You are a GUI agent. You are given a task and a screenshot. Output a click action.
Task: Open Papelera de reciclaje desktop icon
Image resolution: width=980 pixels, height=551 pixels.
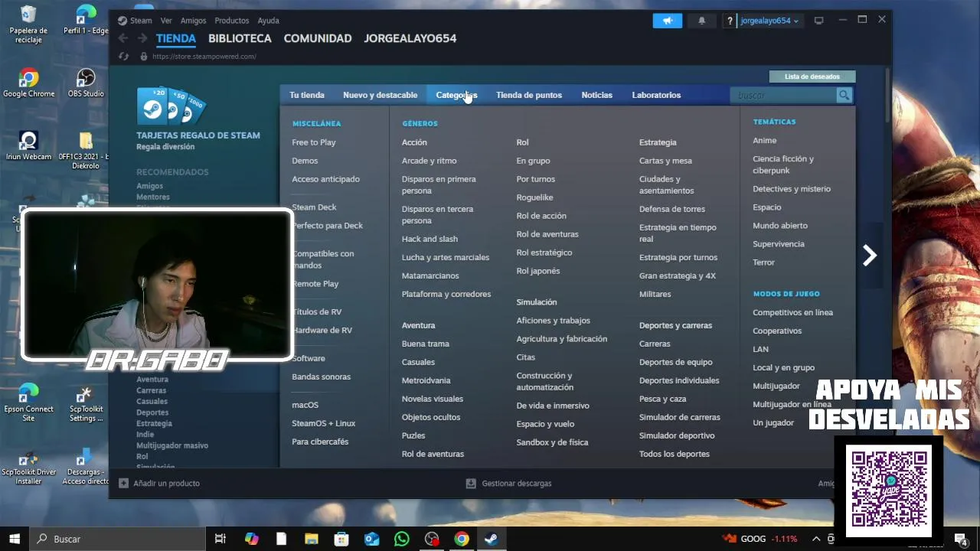coord(28,24)
